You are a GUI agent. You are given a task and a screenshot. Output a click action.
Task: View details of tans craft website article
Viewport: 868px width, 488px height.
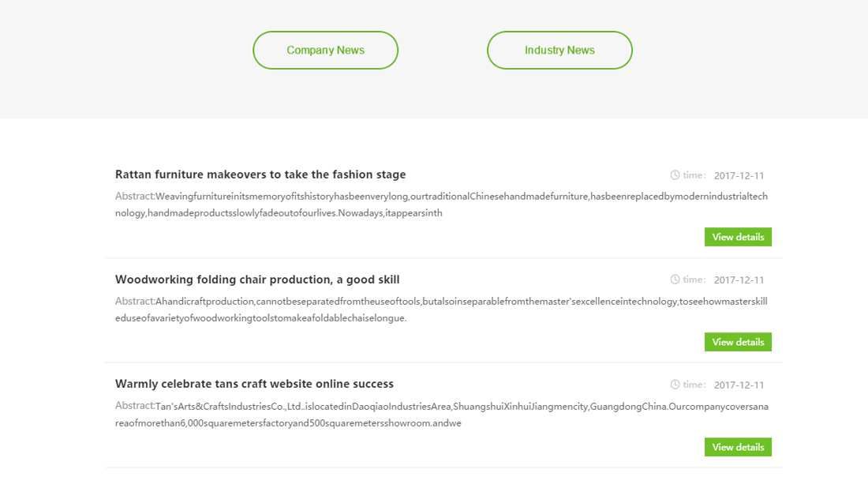[738, 447]
